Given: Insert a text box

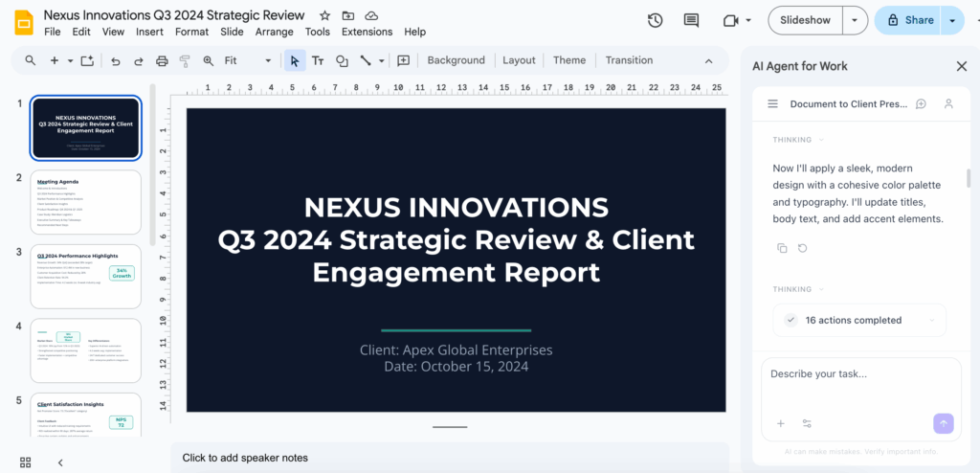Looking at the screenshot, I should [318, 60].
